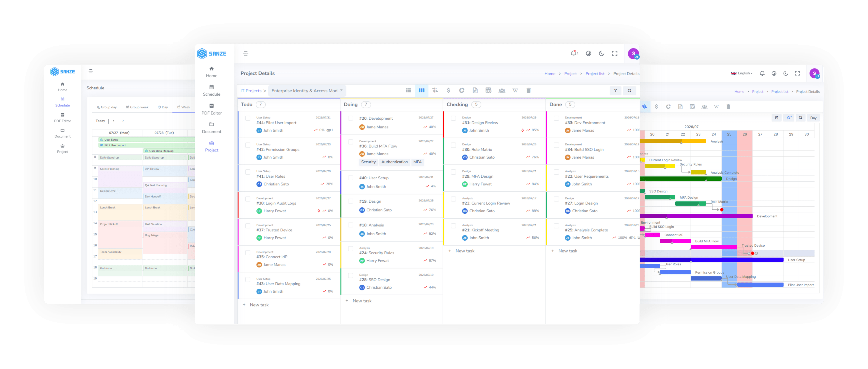Open the document page icon in center toolbar
Image resolution: width=868 pixels, height=369 pixels.
475,90
